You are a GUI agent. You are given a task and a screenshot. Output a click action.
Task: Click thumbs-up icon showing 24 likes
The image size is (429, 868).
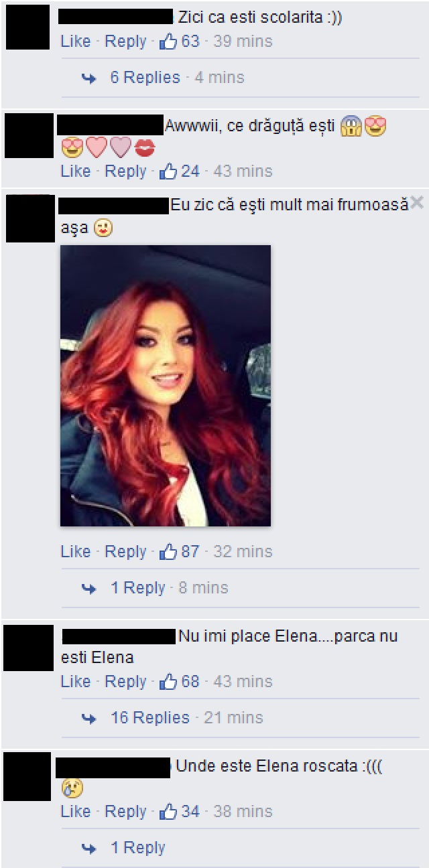pos(168,171)
